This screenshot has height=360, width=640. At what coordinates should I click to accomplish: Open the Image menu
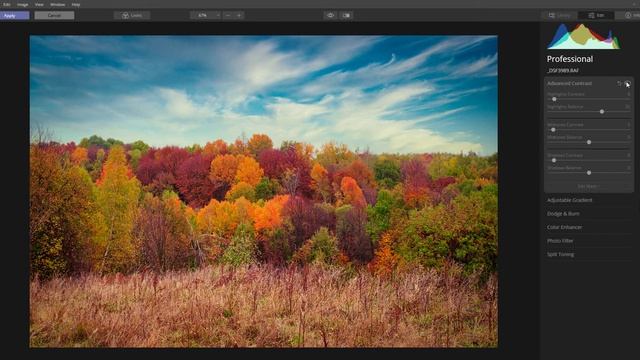pos(22,4)
